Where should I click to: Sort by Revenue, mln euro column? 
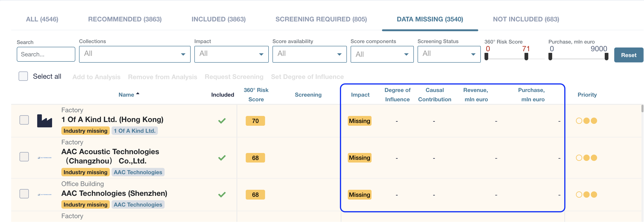pos(476,95)
